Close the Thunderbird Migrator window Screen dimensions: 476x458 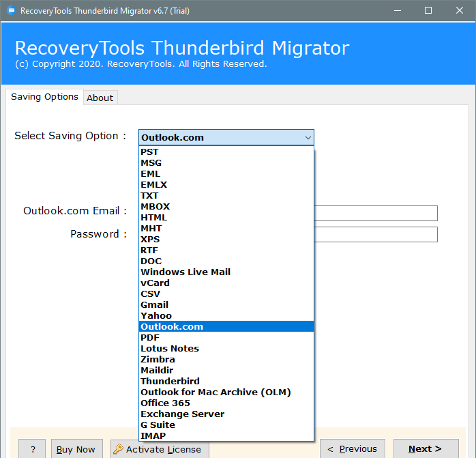(x=460, y=11)
